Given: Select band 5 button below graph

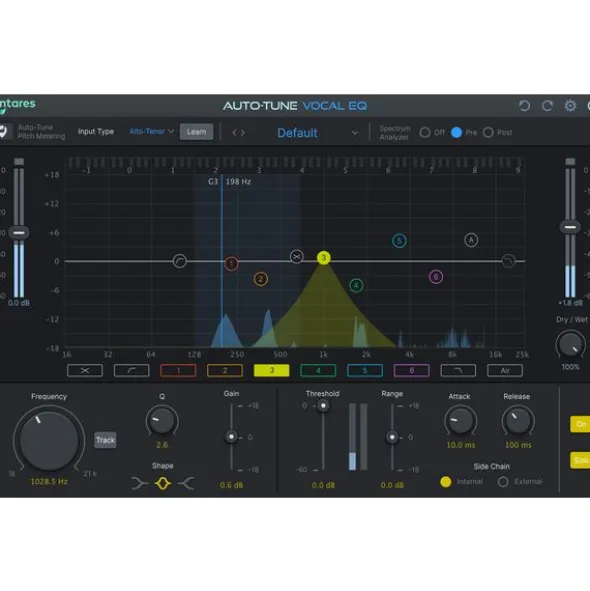Looking at the screenshot, I should (365, 371).
